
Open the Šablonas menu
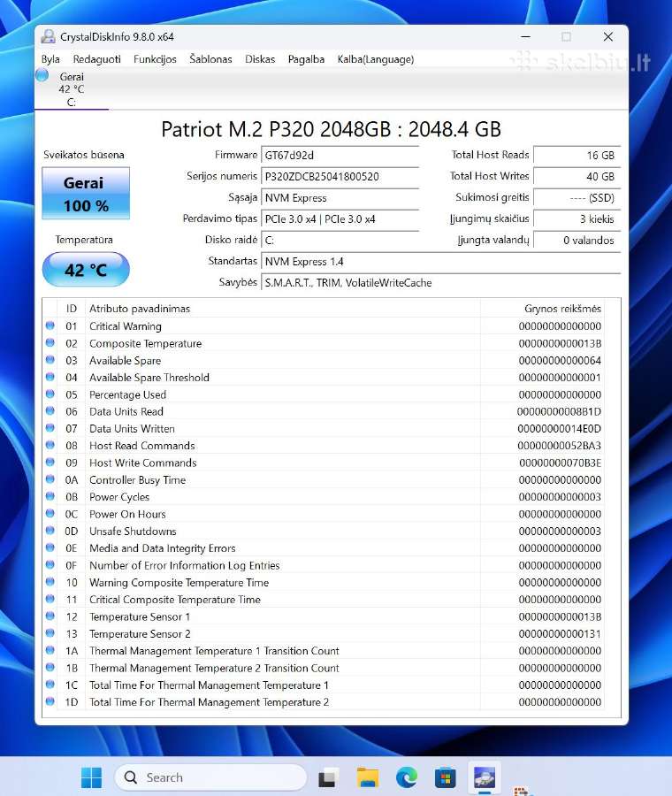pyautogui.click(x=210, y=59)
